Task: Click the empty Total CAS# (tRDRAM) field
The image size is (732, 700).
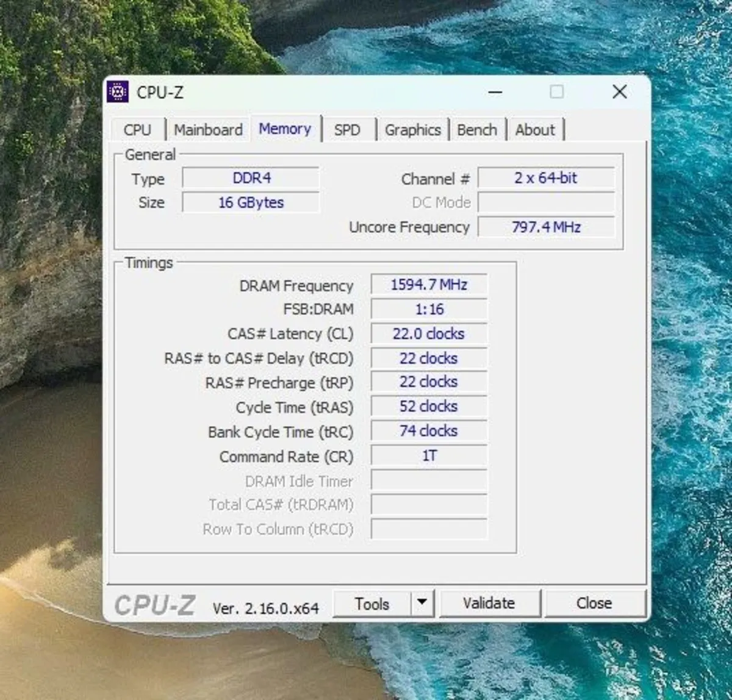Action: coord(429,505)
